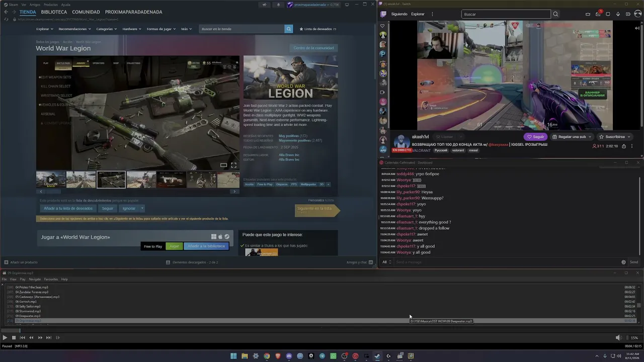Collapse the Twitch chat panel arrow

pyautogui.click(x=637, y=28)
